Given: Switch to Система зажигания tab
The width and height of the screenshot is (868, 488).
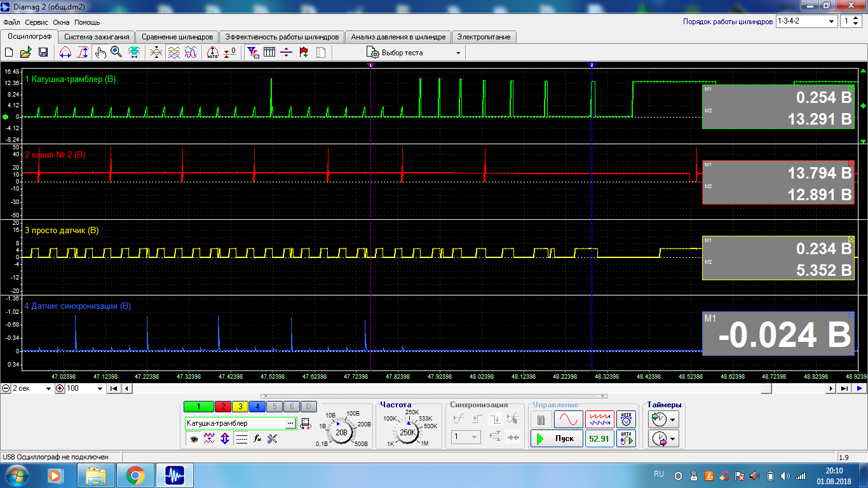Looking at the screenshot, I should (x=97, y=37).
